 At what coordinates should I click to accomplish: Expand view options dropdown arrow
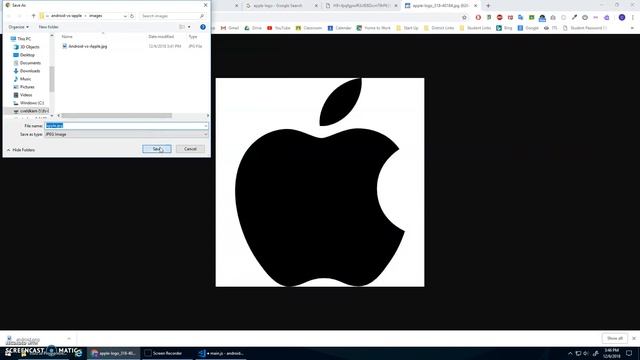coord(189,27)
